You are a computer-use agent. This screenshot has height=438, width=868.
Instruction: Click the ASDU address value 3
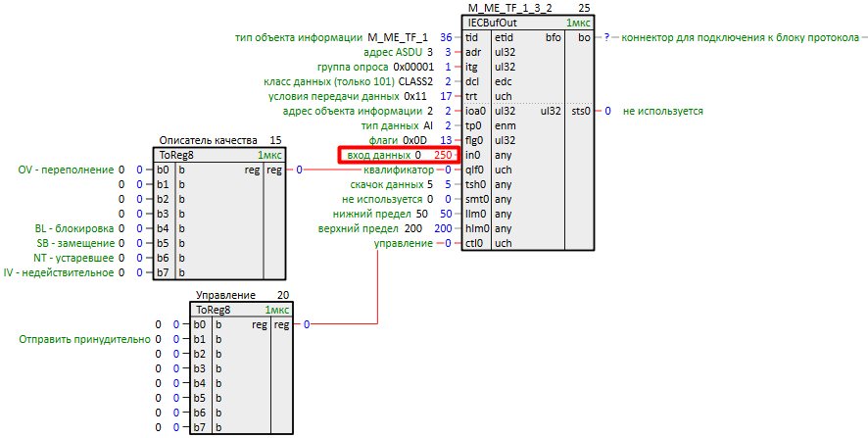[x=446, y=52]
